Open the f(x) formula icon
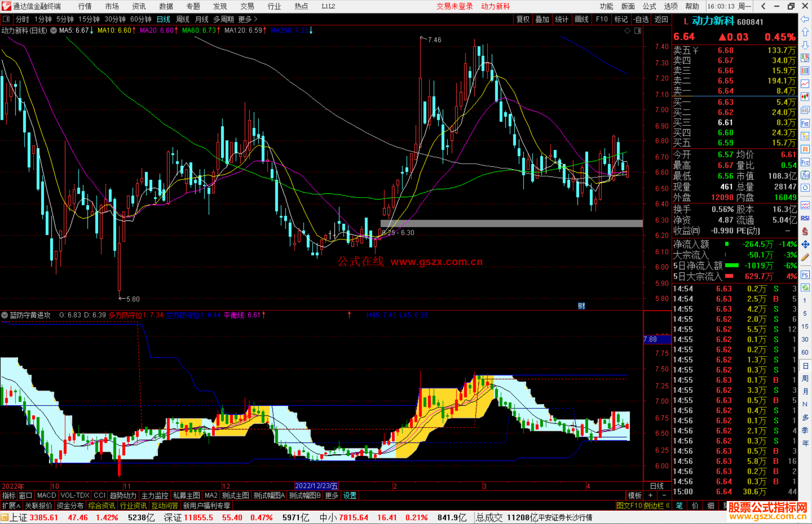This screenshot has height=524, width=812. (x=805, y=175)
